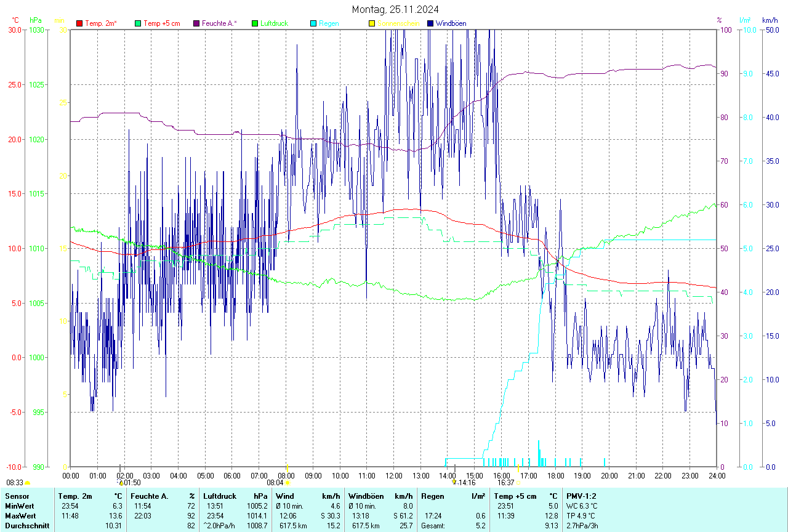Click the 'Temp. 2m' column header in the table
The image size is (788, 532).
pos(75,496)
